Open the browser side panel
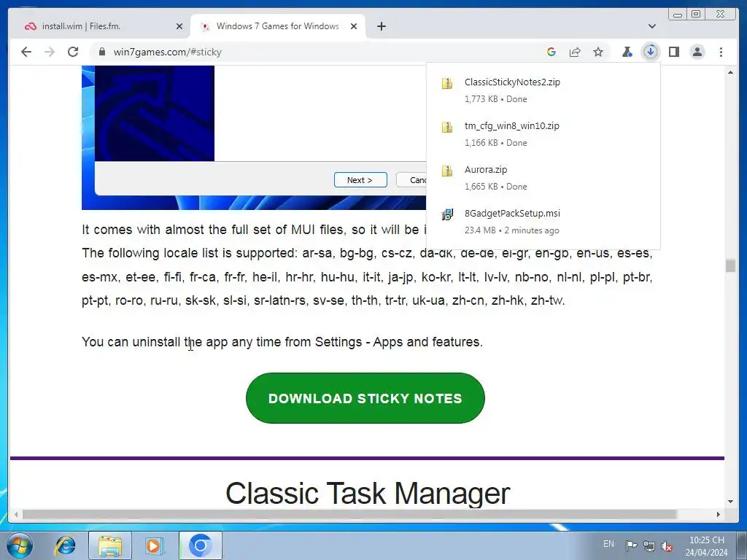Image resolution: width=747 pixels, height=560 pixels. tap(673, 52)
